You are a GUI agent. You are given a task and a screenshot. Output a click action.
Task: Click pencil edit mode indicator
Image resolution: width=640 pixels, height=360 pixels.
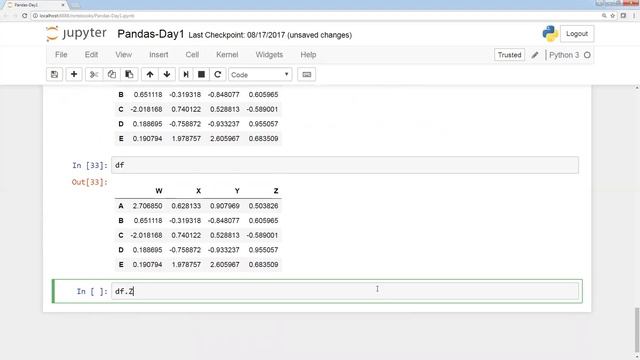coord(535,55)
